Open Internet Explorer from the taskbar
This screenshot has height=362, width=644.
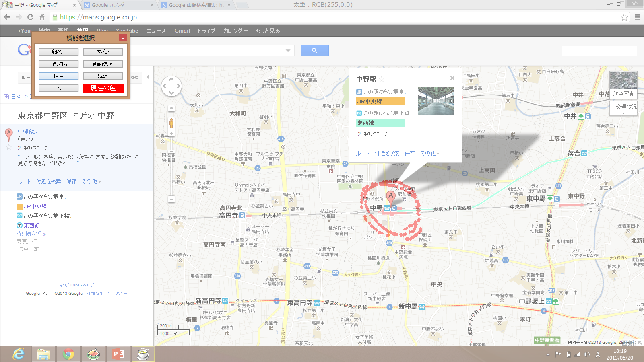tap(19, 354)
